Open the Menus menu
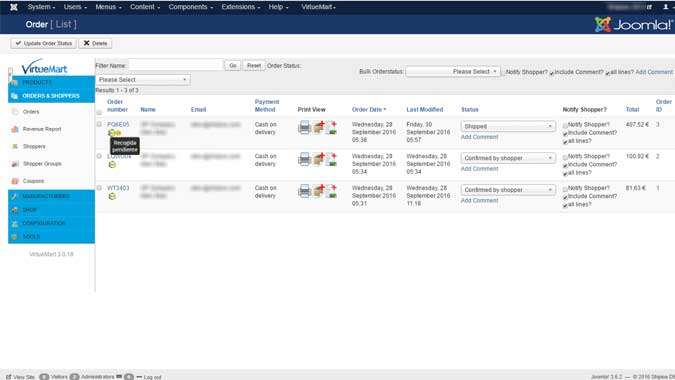This screenshot has width=675, height=380. [108, 7]
